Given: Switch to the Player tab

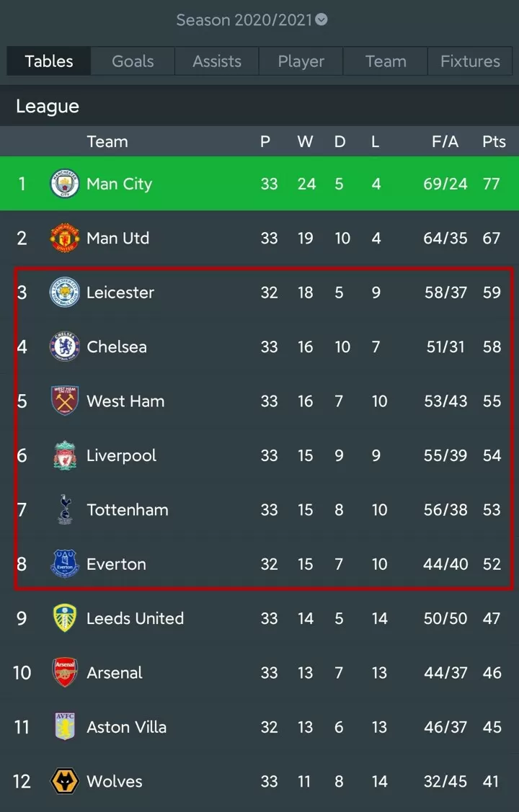Looking at the screenshot, I should pyautogui.click(x=301, y=61).
